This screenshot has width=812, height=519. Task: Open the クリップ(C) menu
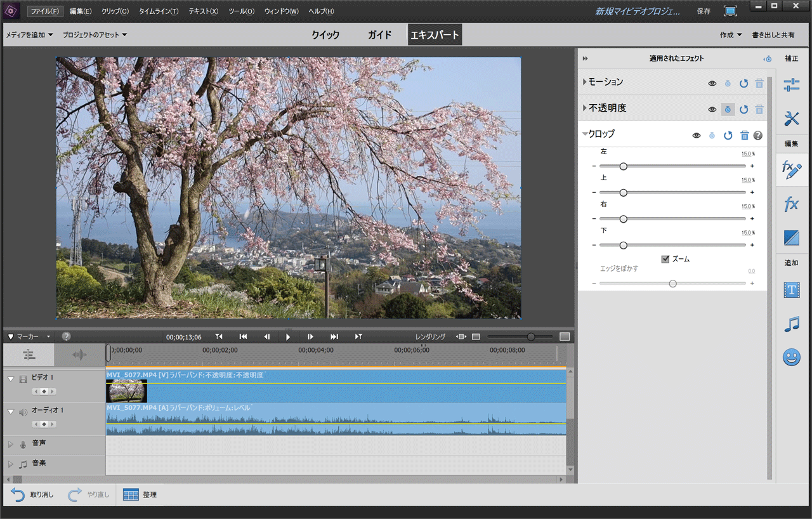coord(115,11)
